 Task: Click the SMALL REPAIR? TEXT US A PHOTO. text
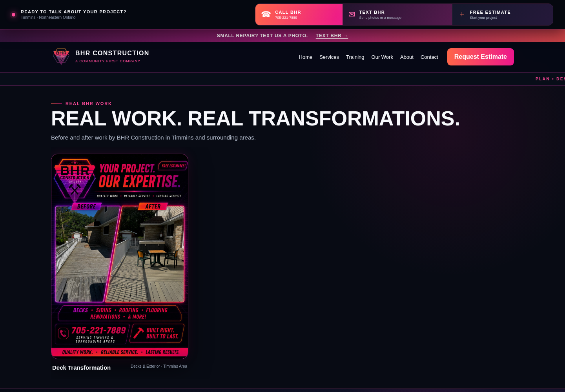pyautogui.click(x=262, y=36)
